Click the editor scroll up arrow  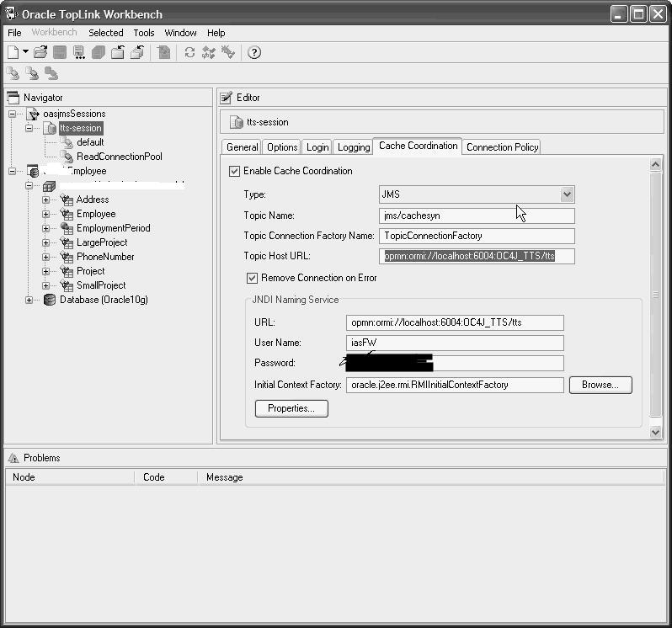coord(655,164)
